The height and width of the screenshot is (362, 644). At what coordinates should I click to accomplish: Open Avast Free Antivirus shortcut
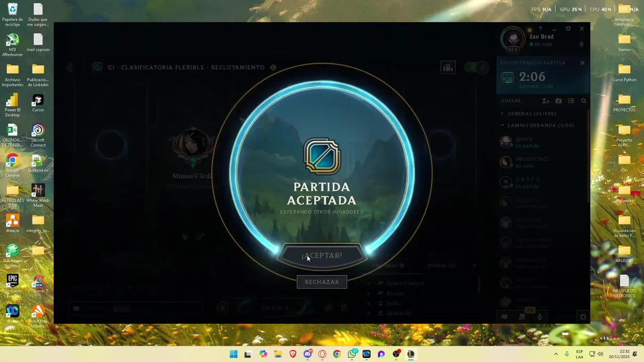(x=38, y=316)
